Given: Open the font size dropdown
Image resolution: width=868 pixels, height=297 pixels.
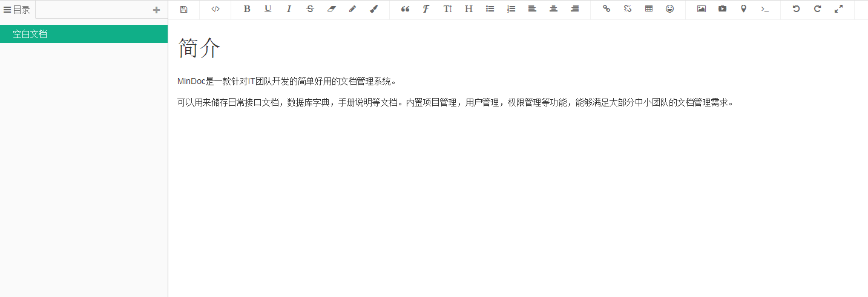Looking at the screenshot, I should click(x=448, y=9).
